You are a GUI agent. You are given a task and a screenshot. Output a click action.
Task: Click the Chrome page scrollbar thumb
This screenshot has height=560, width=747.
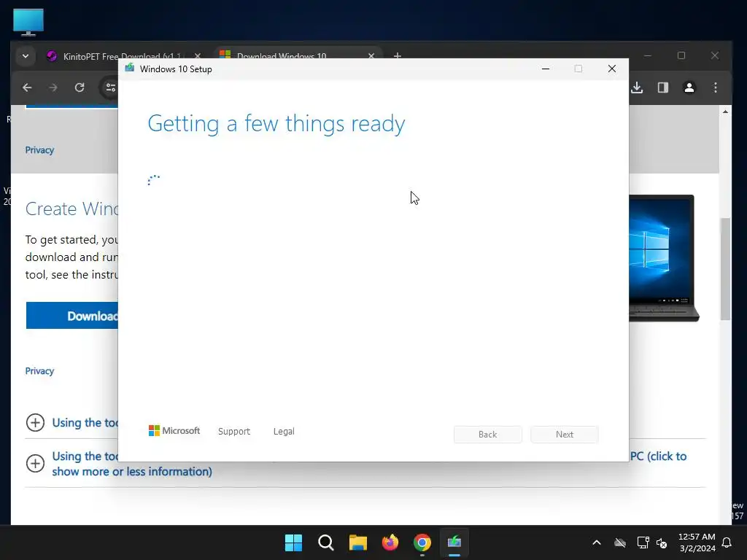pos(725,269)
